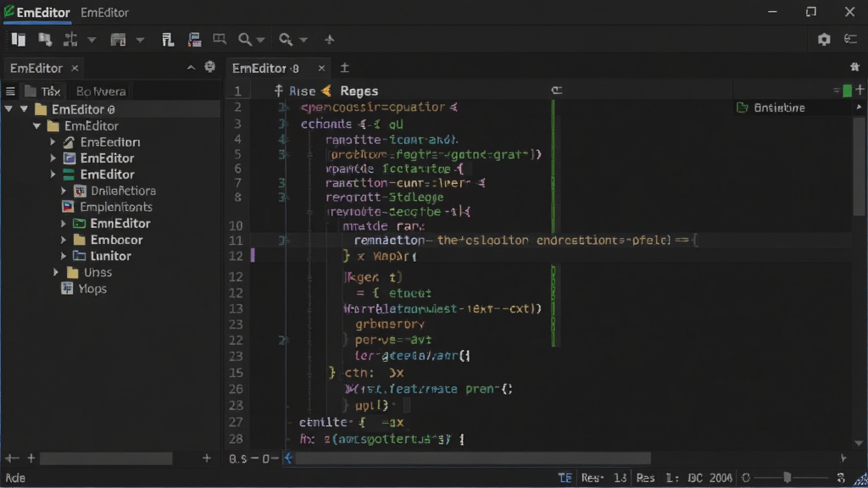
Task: Adjust the zoom slider in status bar
Action: [787, 478]
